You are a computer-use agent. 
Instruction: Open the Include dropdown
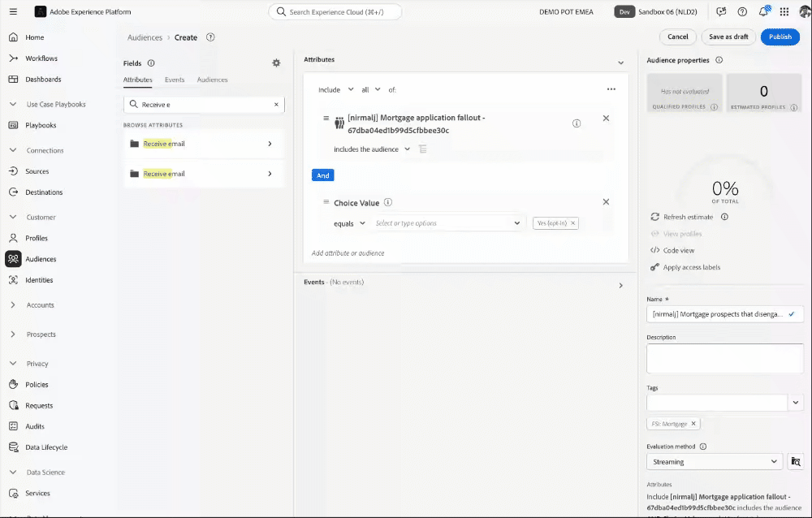(x=336, y=89)
